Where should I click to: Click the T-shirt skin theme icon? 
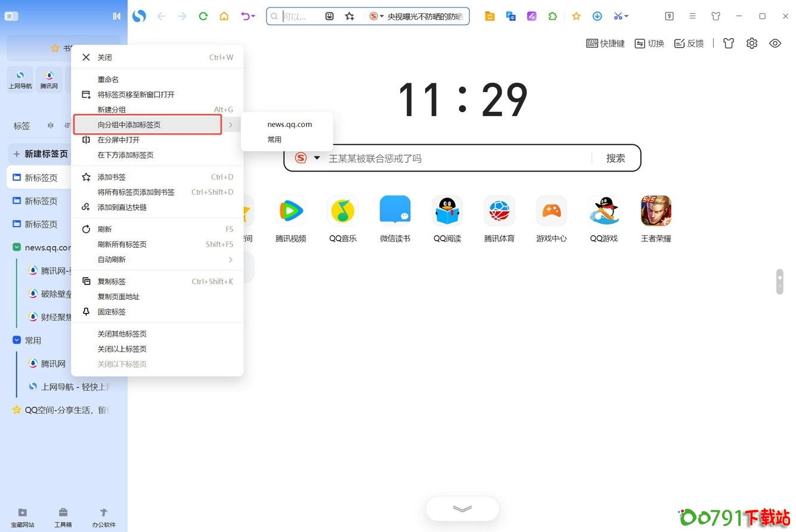[x=729, y=43]
